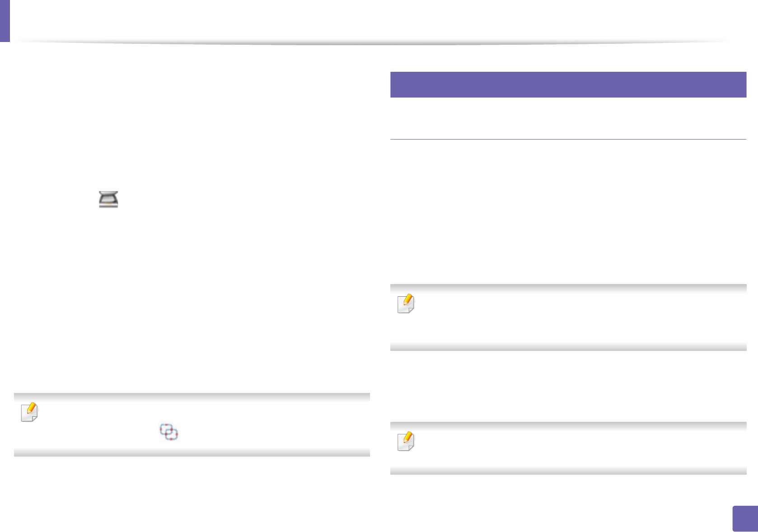Click blank area right of chain rings icon
This screenshot has height=532, width=758.
[x=271, y=432]
